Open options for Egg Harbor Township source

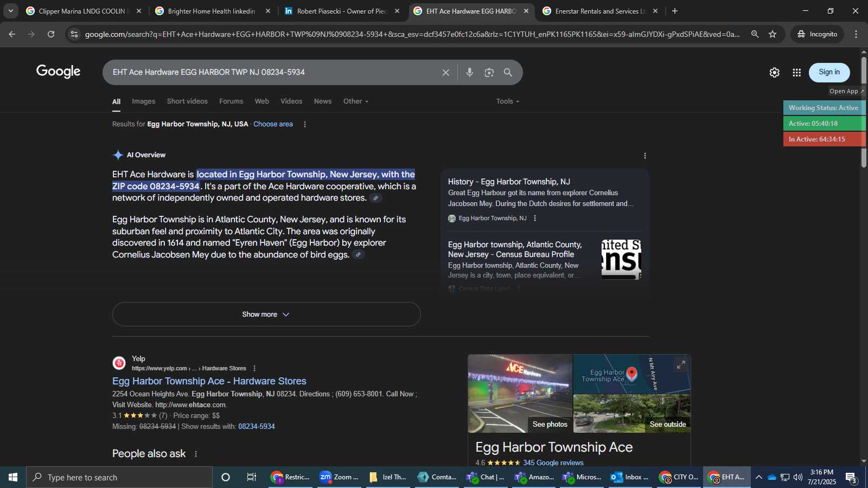535,219
